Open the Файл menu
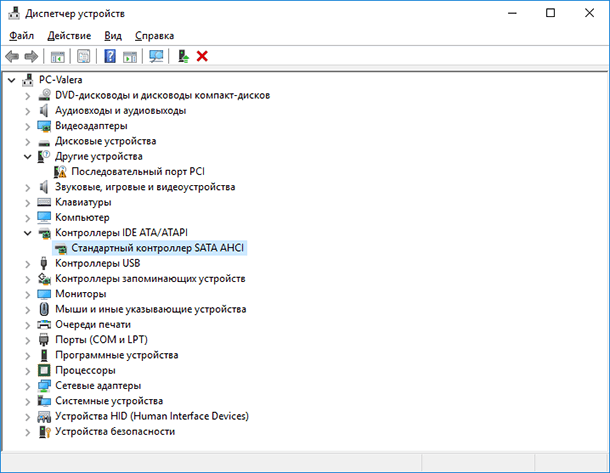 point(21,36)
